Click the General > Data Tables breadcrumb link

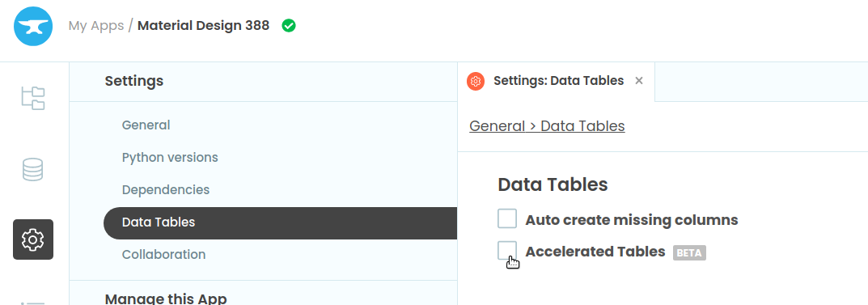click(547, 126)
